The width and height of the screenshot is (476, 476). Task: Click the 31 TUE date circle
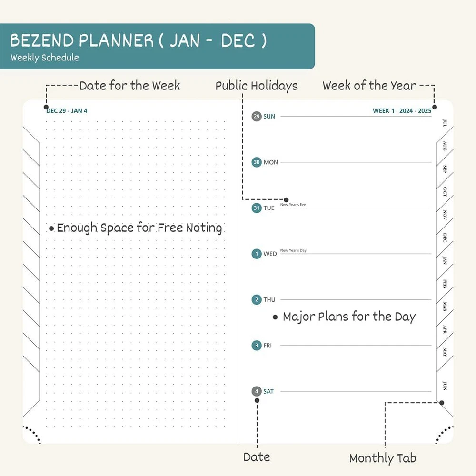coord(257,208)
